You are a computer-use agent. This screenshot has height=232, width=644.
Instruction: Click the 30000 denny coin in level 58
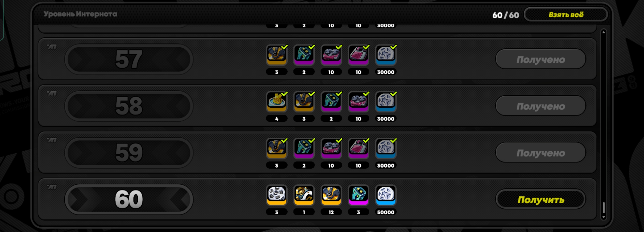pyautogui.click(x=386, y=102)
